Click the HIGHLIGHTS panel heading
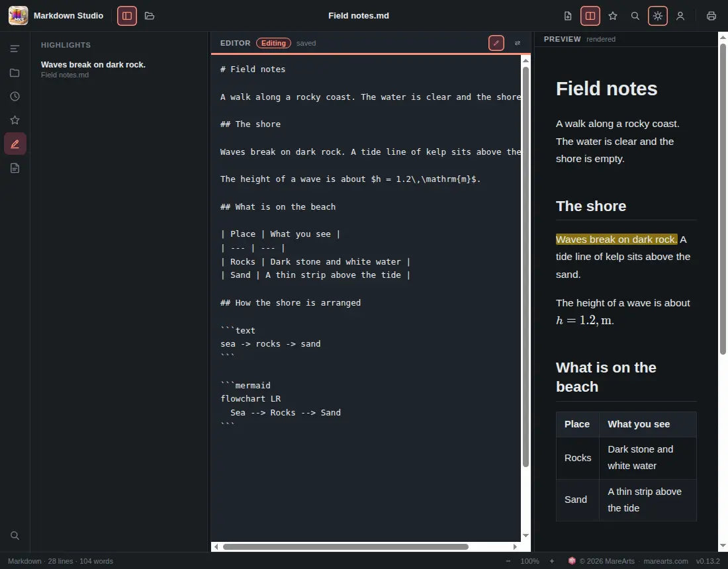The width and height of the screenshot is (728, 569). [66, 45]
